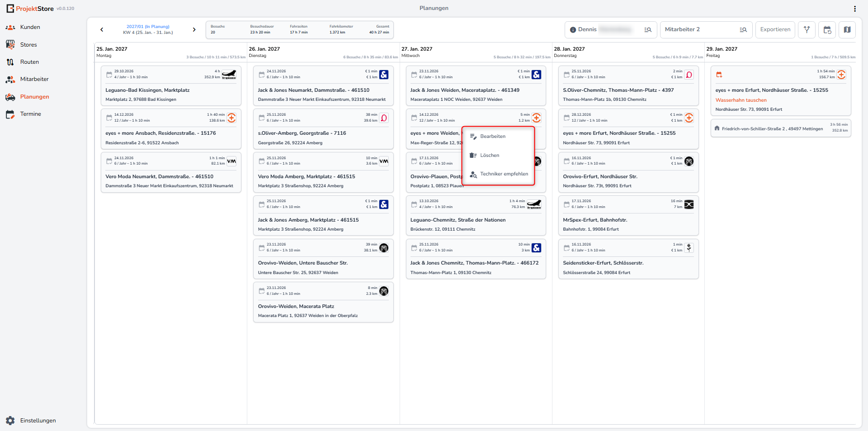Open the MrSpex-Erfurt, Bahnhofstr. visit card
Screen dimensions: 868x431
click(628, 215)
